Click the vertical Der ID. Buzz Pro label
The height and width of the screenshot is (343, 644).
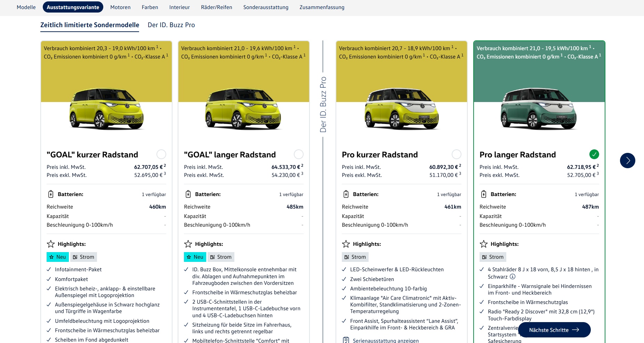click(323, 104)
